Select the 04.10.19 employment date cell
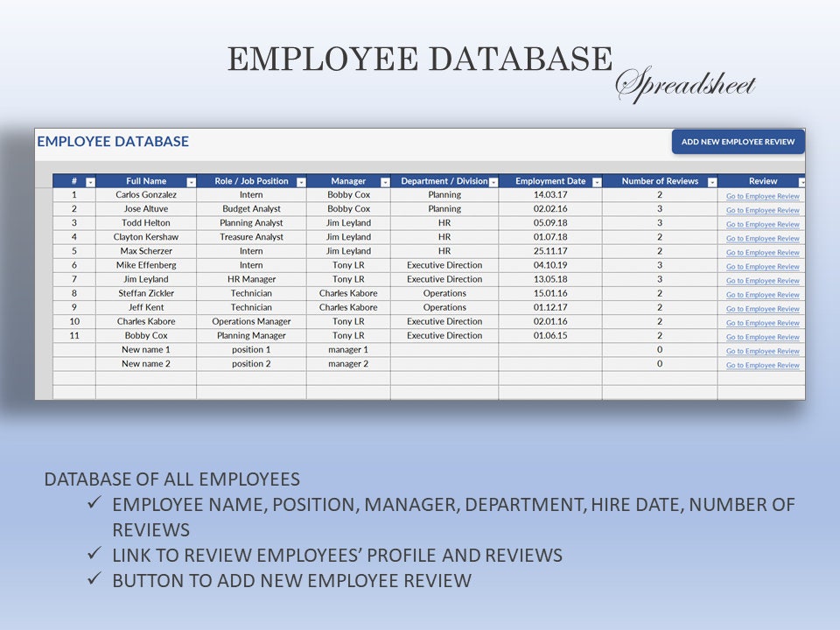The height and width of the screenshot is (630, 840). pyautogui.click(x=550, y=265)
